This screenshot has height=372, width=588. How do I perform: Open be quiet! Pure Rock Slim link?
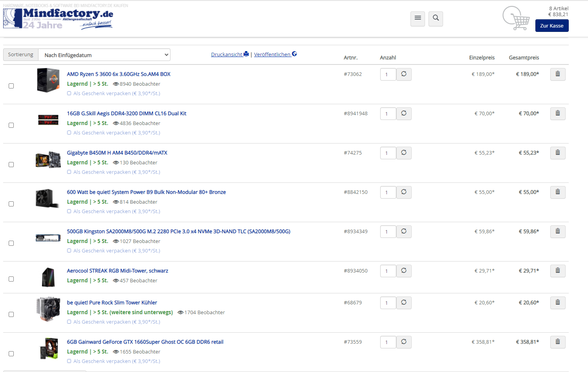(112, 302)
